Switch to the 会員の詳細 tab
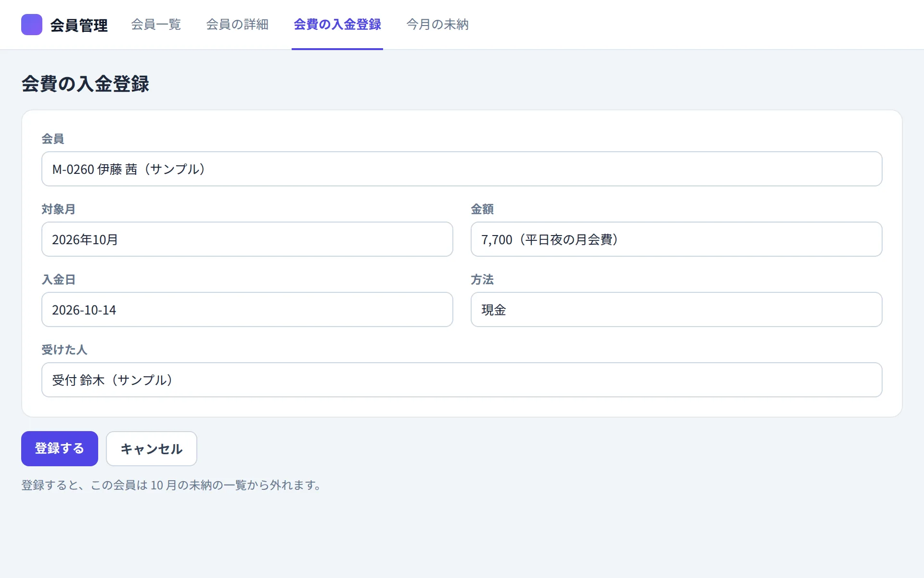Viewport: 924px width, 578px height. tap(237, 25)
